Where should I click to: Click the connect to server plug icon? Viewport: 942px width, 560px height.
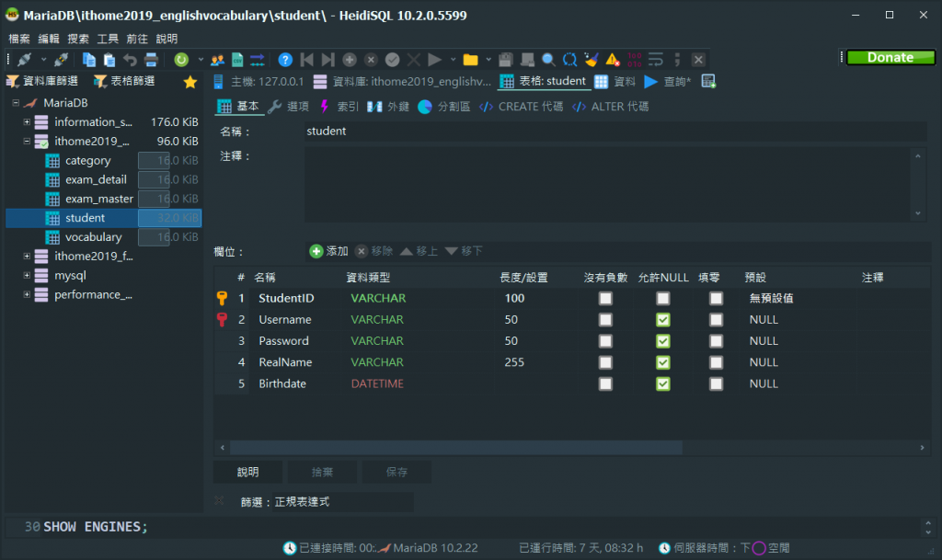click(25, 60)
